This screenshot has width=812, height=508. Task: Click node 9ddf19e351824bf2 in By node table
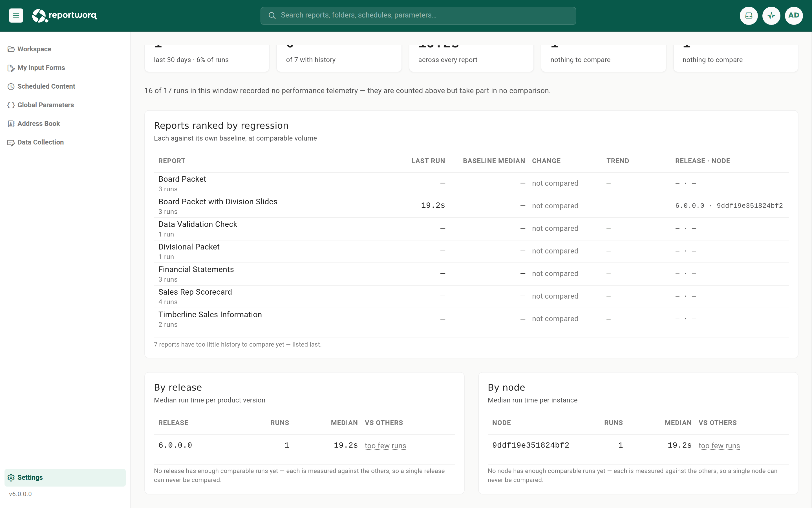tap(531, 446)
